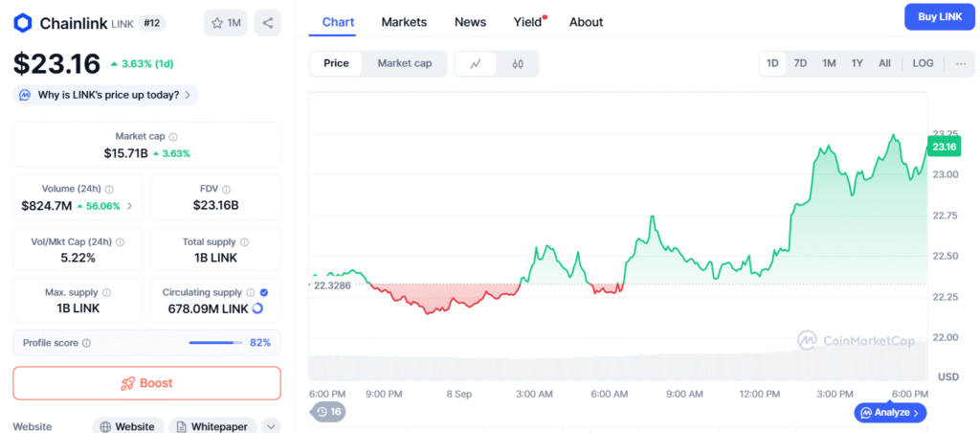The height and width of the screenshot is (433, 980).
Task: Open the share icon button
Action: tap(268, 23)
